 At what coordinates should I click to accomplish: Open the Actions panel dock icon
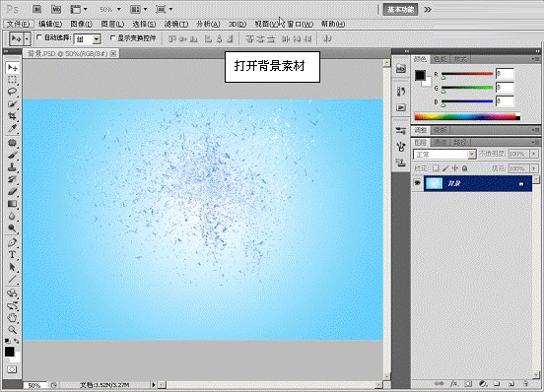coord(401,107)
